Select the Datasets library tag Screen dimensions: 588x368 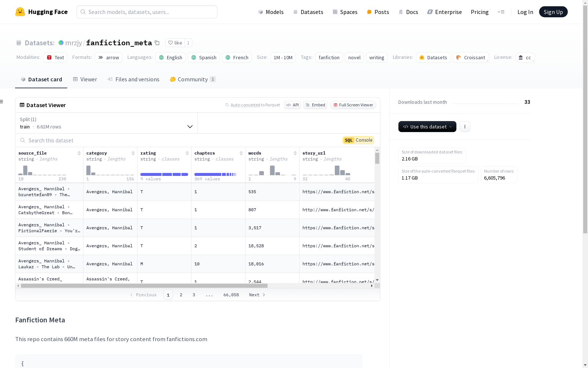433,57
